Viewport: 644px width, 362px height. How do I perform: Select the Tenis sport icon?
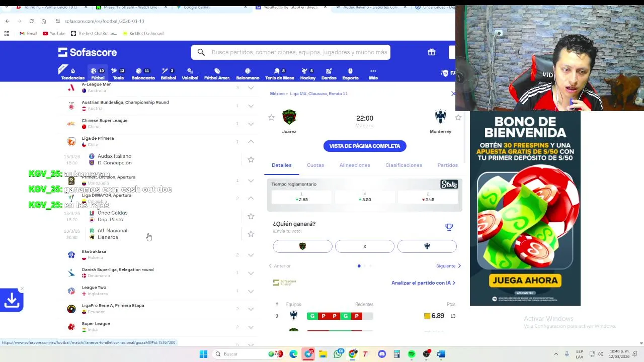tap(118, 74)
